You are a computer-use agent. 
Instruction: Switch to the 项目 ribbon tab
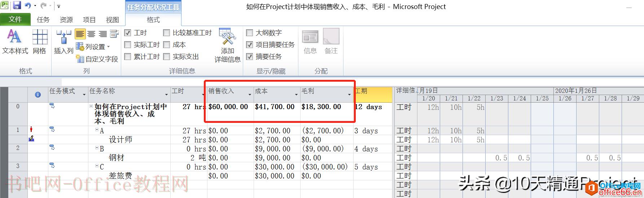(x=89, y=20)
